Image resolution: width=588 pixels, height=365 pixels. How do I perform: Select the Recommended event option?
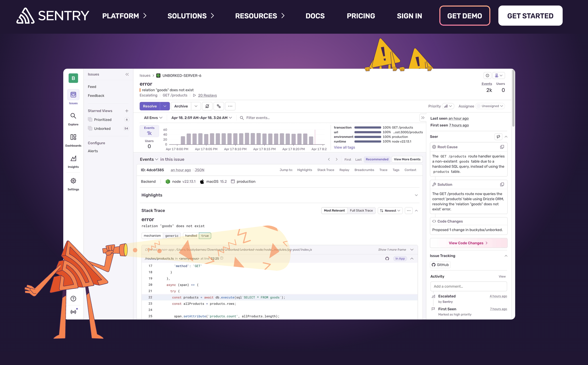click(377, 159)
